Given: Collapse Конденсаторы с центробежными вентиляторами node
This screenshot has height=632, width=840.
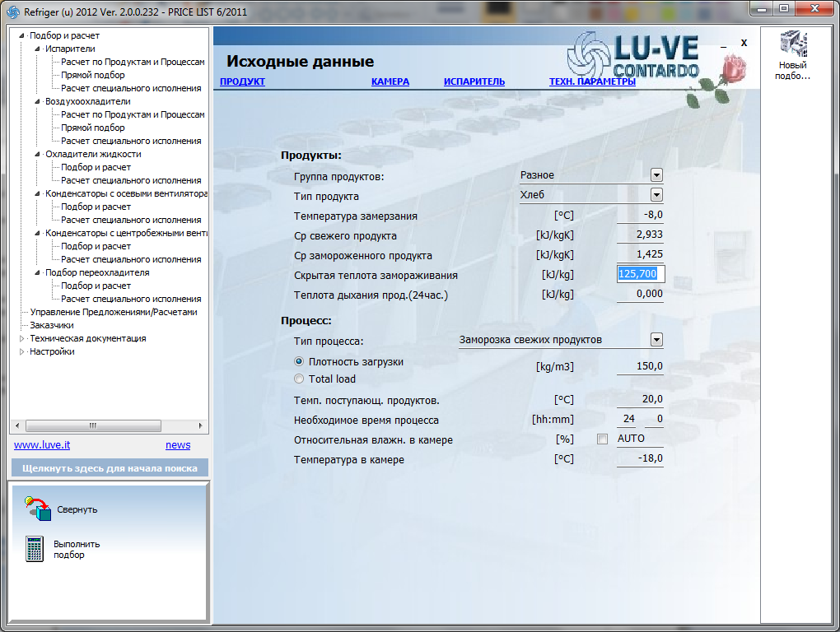Looking at the screenshot, I should (38, 234).
